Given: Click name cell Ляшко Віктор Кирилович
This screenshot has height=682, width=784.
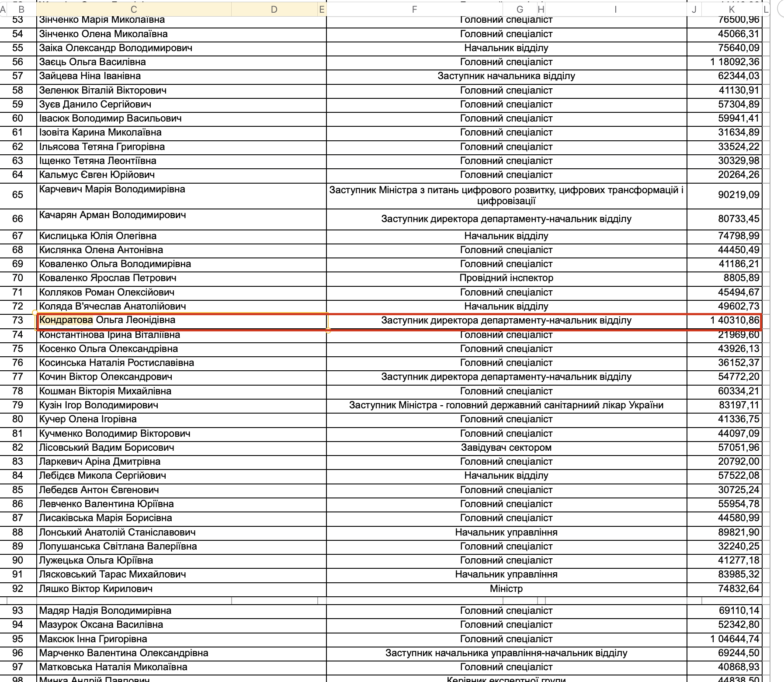Looking at the screenshot, I should pyautogui.click(x=181, y=589).
